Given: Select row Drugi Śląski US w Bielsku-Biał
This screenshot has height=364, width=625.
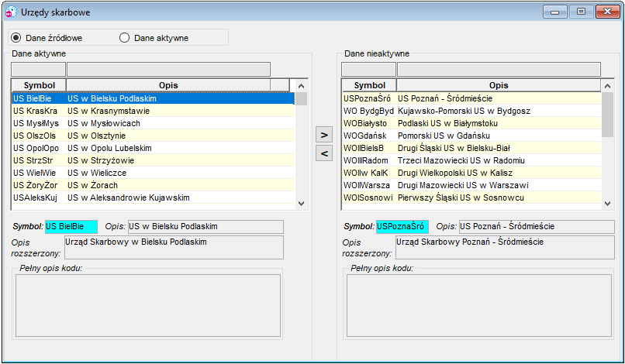Looking at the screenshot, I should click(x=472, y=148).
